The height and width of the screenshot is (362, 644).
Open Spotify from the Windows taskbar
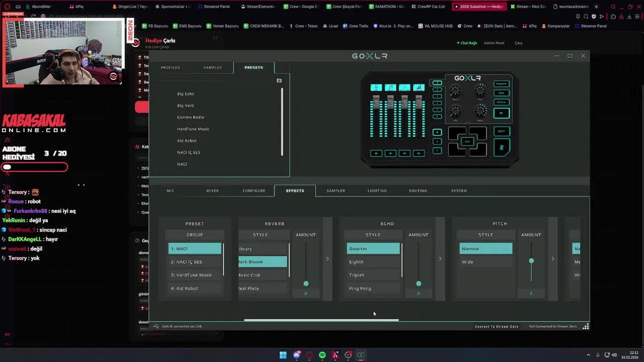pos(322,355)
